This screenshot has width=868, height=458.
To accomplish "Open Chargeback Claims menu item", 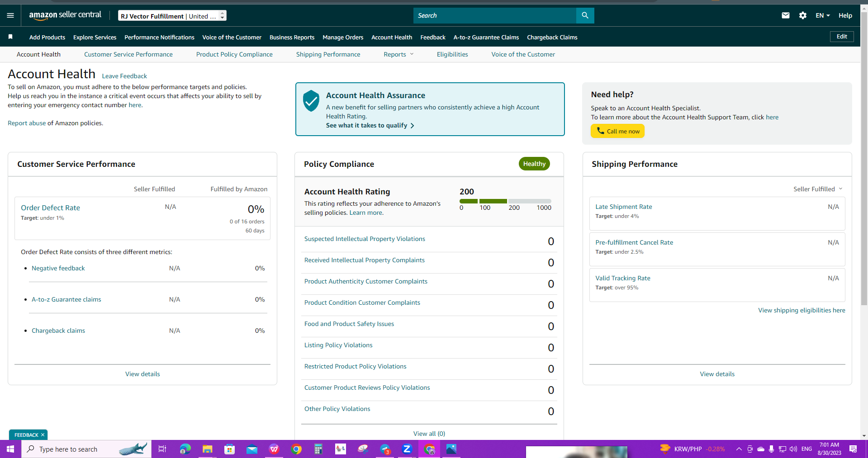I will click(552, 37).
